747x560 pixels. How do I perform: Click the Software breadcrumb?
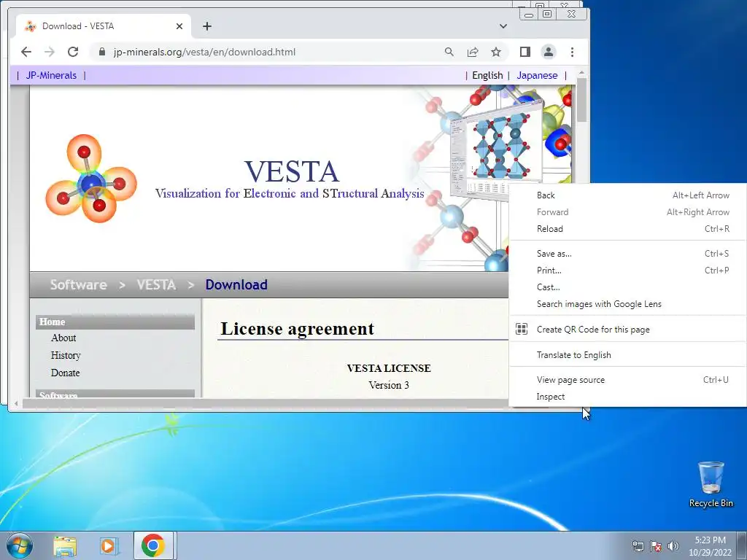click(79, 285)
